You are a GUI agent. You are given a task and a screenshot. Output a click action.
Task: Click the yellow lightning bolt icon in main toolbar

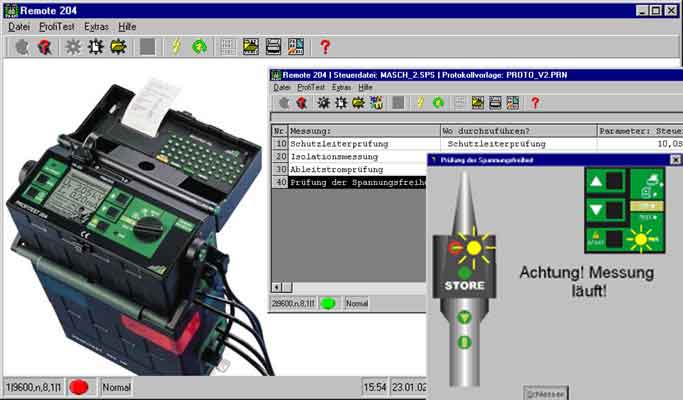176,46
